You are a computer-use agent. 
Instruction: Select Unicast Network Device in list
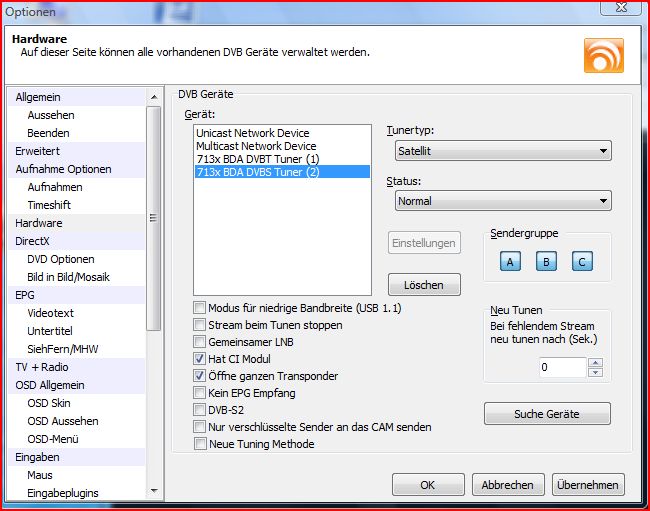pyautogui.click(x=282, y=133)
